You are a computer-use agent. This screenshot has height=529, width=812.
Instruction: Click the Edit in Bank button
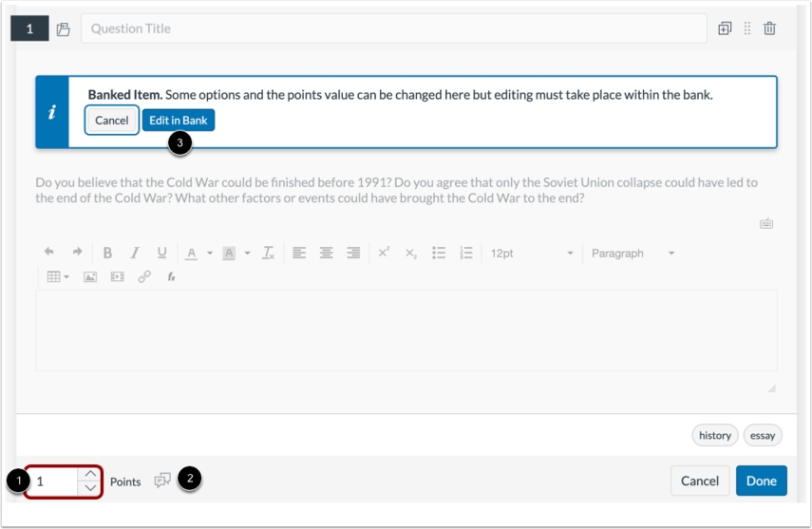click(179, 121)
